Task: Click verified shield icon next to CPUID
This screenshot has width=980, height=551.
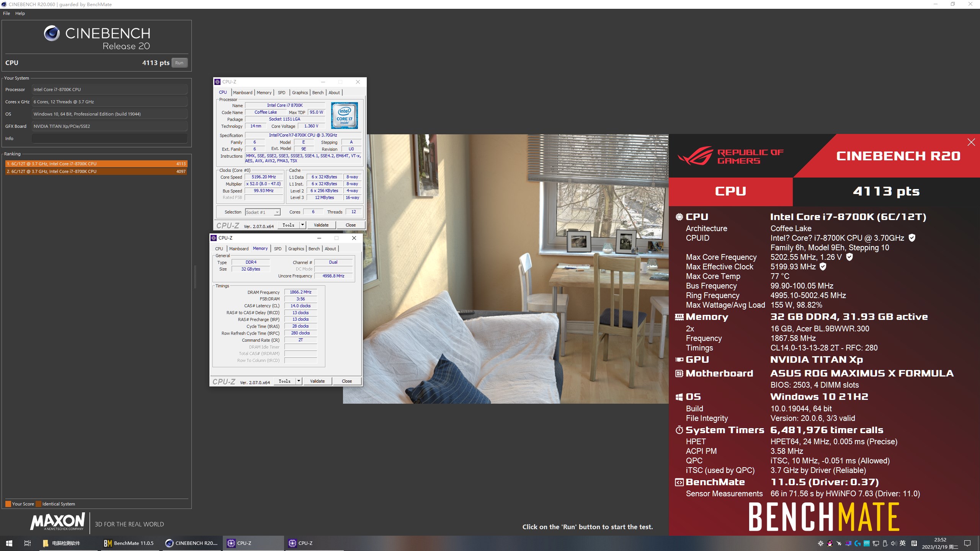Action: pyautogui.click(x=912, y=238)
